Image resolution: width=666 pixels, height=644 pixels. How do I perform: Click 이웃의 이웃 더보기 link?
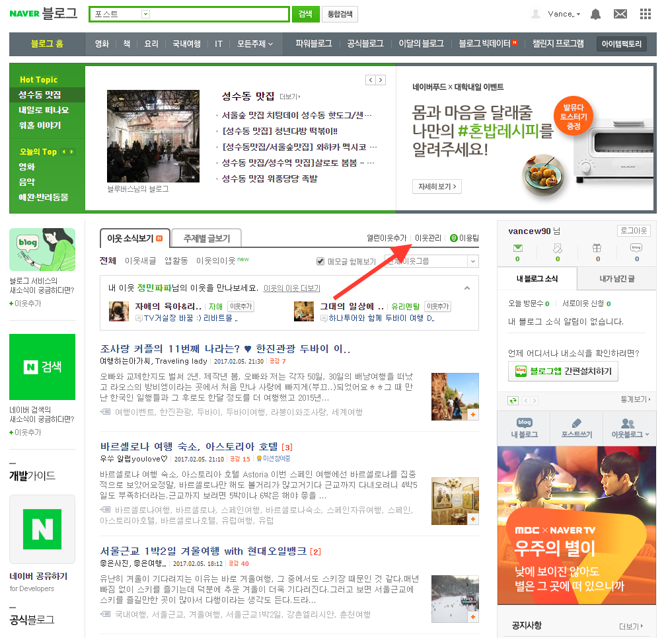click(x=292, y=288)
